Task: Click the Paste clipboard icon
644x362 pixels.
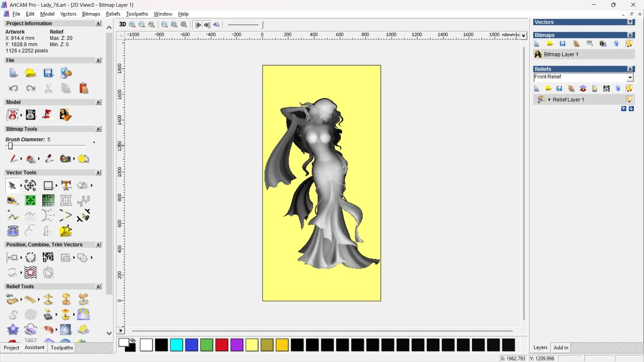Action: coord(84,88)
